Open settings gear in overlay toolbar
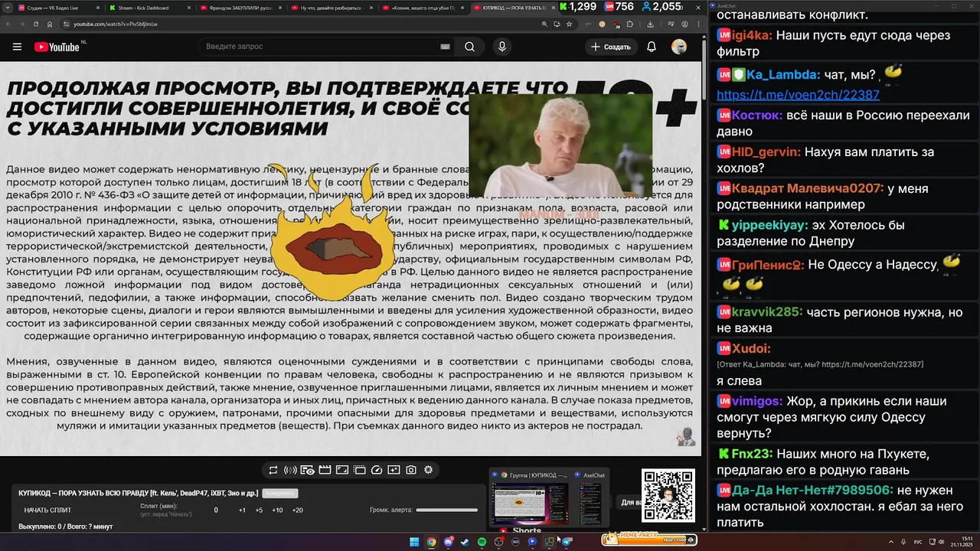Viewport: 980px width, 551px height. [428, 470]
